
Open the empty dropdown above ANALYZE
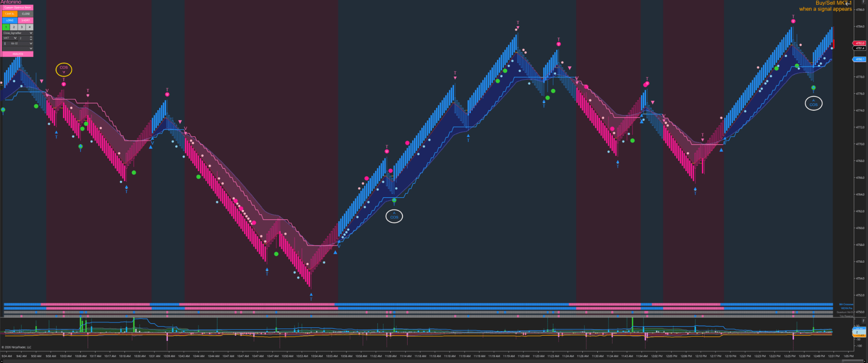[x=18, y=48]
